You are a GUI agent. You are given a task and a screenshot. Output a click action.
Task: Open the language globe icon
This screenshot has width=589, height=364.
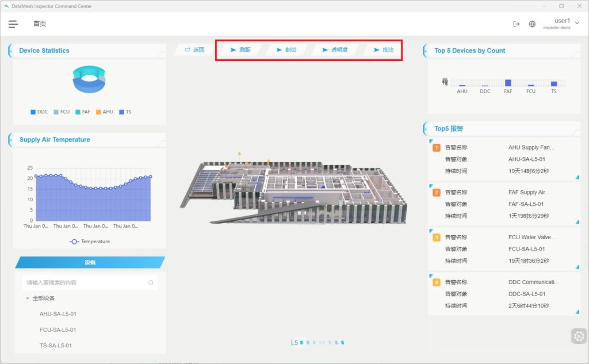pos(532,24)
